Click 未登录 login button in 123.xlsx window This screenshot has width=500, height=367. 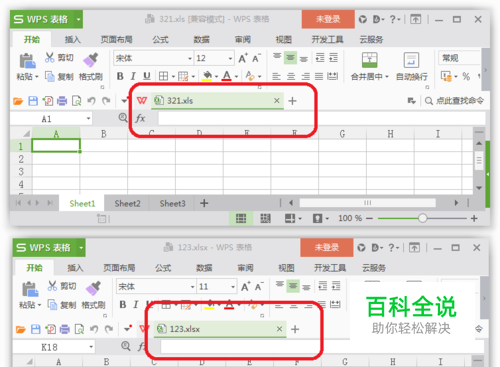click(x=327, y=247)
